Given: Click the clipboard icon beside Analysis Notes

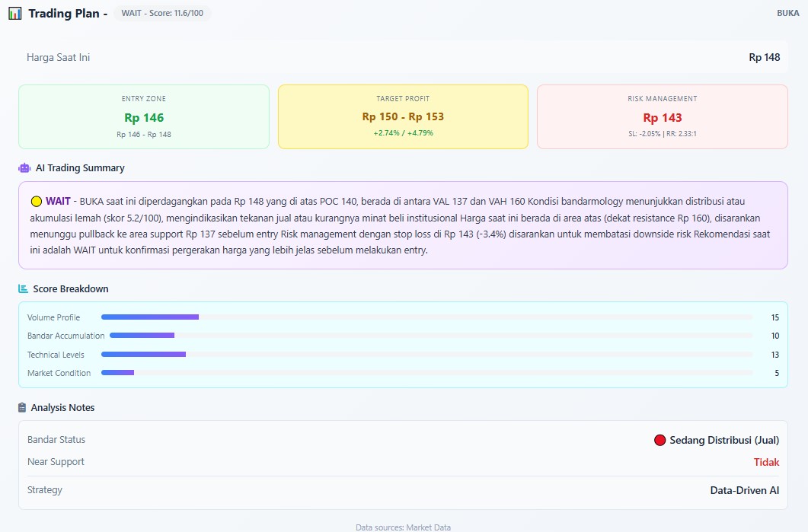Looking at the screenshot, I should click(x=22, y=408).
